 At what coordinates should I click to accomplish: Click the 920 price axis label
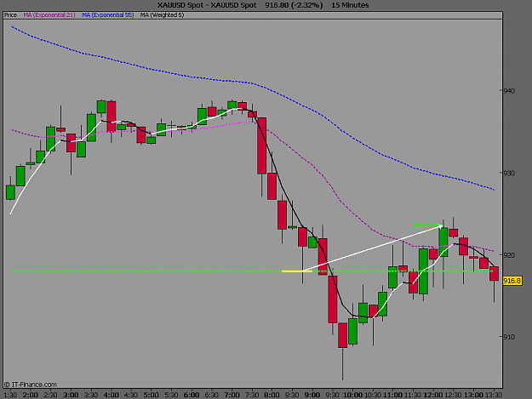point(508,255)
